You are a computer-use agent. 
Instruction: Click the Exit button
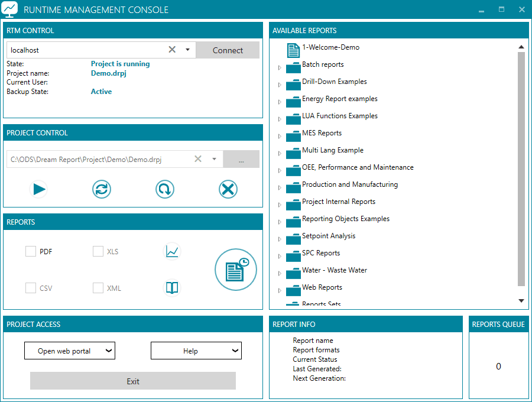point(133,381)
